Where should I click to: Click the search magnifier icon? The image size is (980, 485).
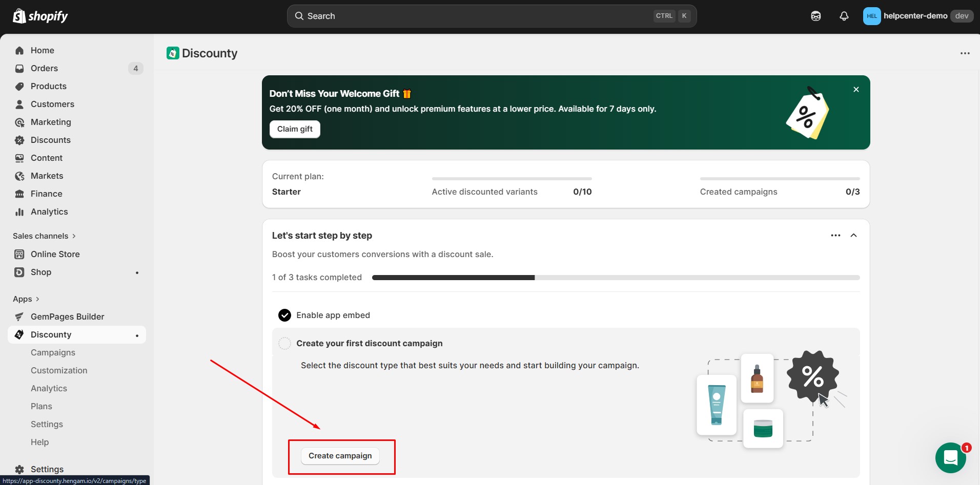299,16
